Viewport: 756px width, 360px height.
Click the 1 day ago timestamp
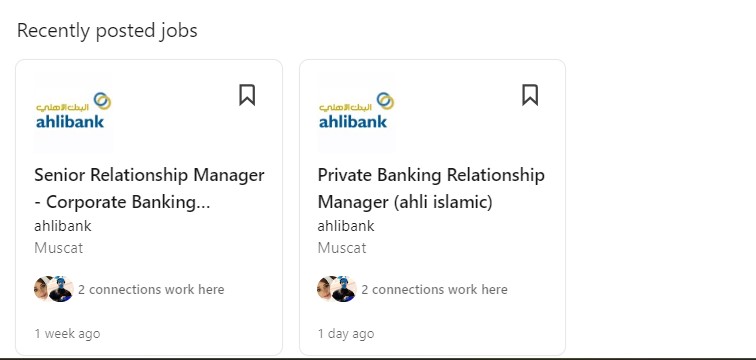click(346, 333)
